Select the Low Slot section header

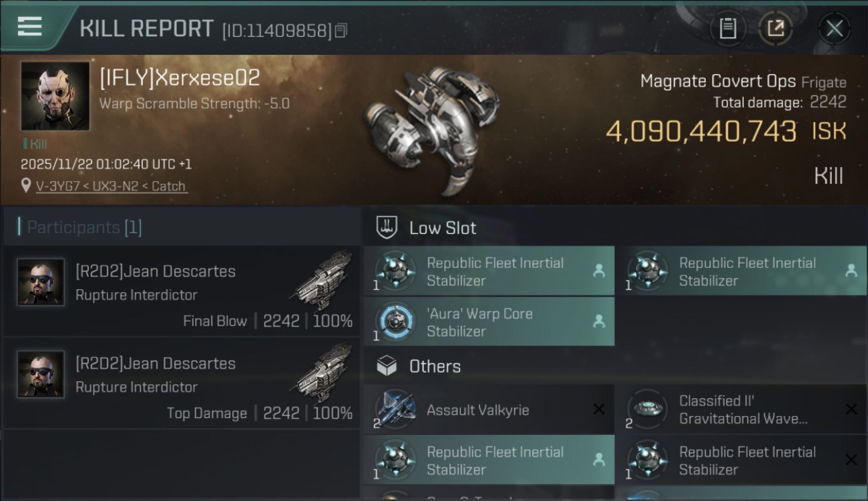pyautogui.click(x=443, y=228)
